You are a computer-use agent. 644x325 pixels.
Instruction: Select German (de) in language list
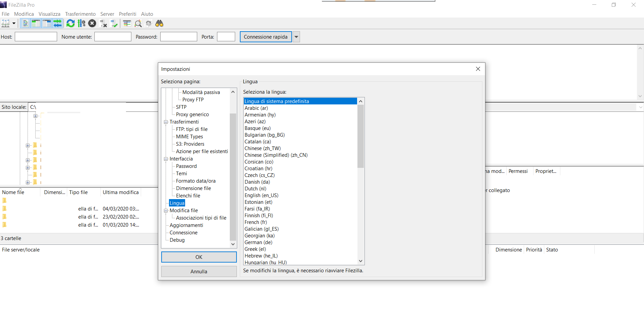[x=300, y=242]
